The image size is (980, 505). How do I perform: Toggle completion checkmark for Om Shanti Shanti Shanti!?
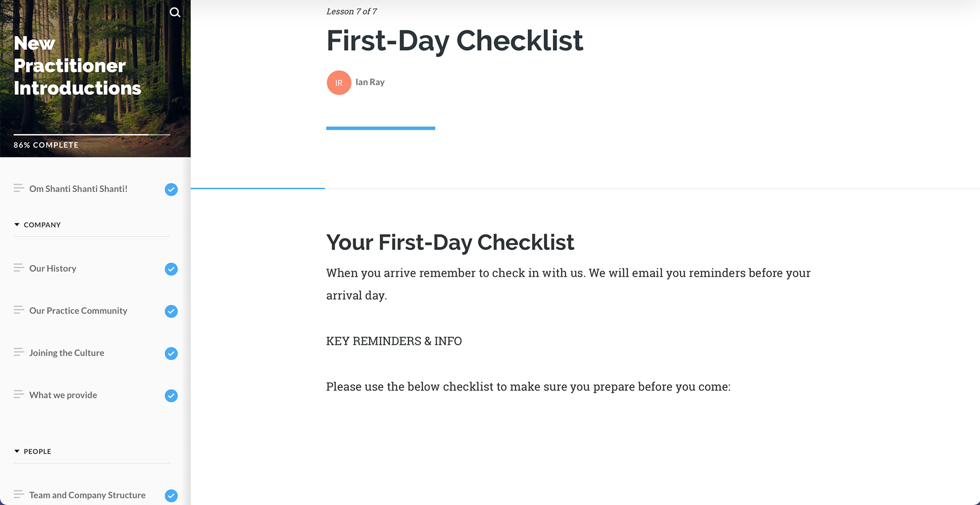click(171, 189)
